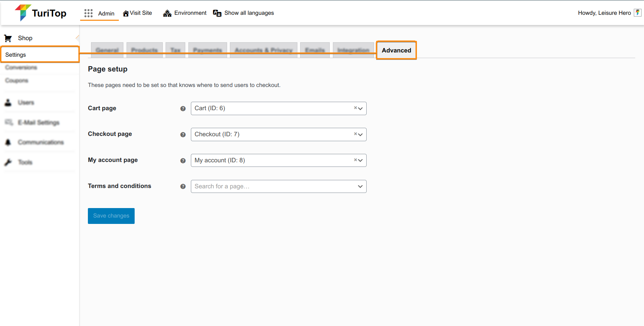The width and height of the screenshot is (644, 326).
Task: Expand the Cart page dropdown
Action: 360,108
